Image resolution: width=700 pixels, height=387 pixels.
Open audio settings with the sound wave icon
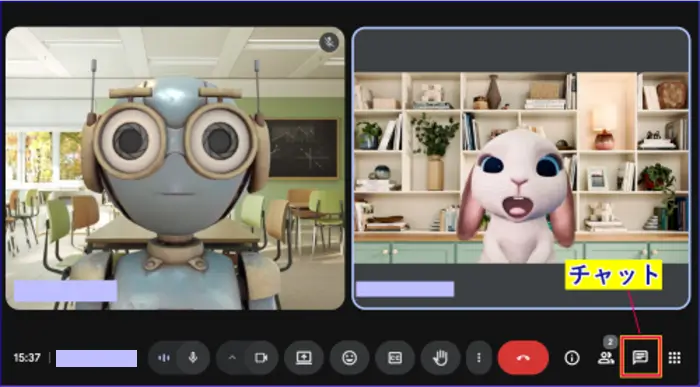164,358
